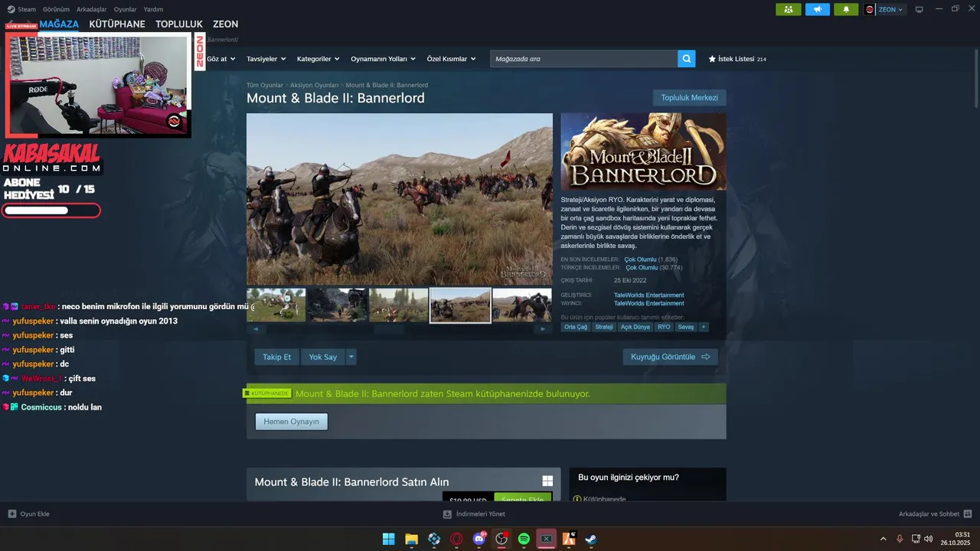The height and width of the screenshot is (551, 980).
Task: Click the Yok Say button
Action: coord(323,357)
